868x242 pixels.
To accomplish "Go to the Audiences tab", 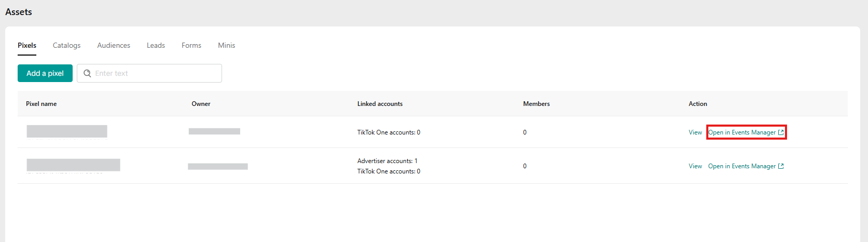I will click(114, 46).
